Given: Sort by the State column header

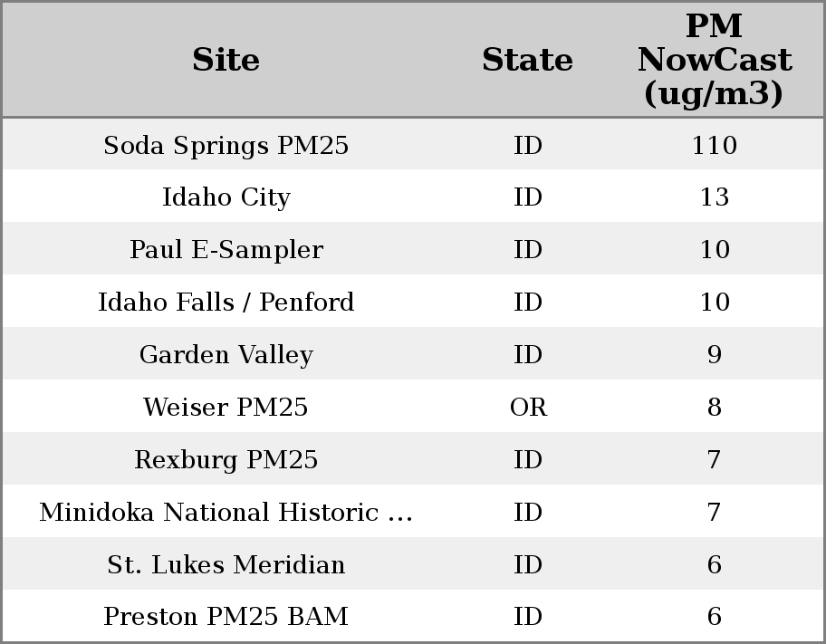Looking at the screenshot, I should click(527, 60).
